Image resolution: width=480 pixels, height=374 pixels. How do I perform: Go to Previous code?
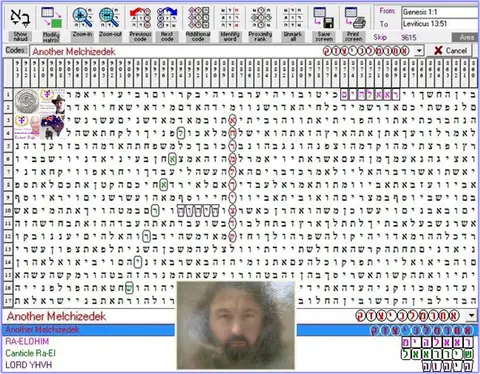click(x=140, y=24)
